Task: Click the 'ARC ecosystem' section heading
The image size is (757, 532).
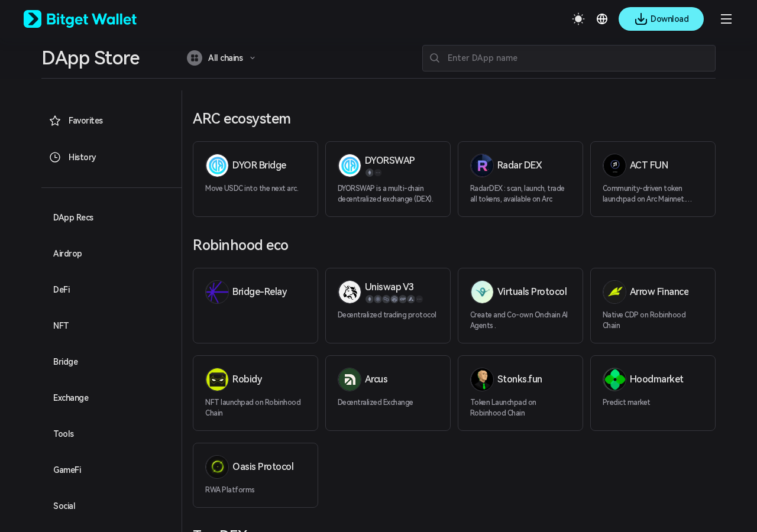Action: (x=242, y=119)
